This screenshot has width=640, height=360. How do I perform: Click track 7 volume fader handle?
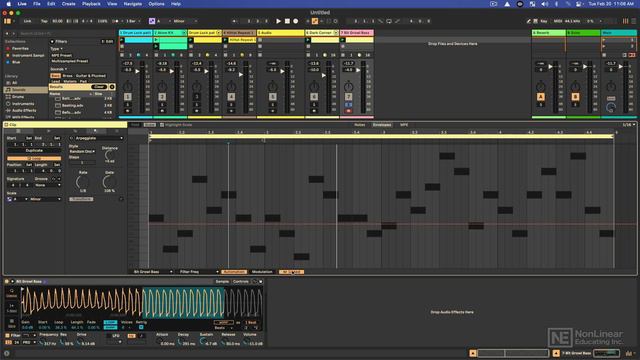(358, 70)
